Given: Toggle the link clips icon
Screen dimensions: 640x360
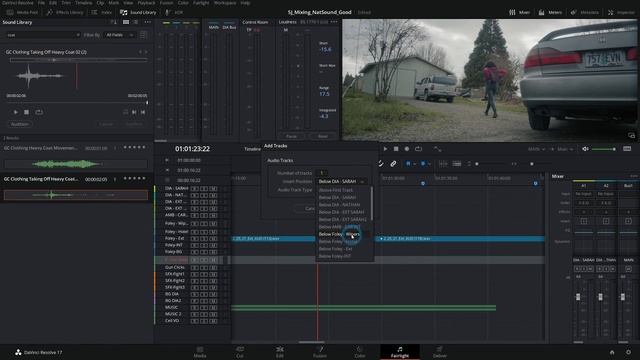Looking at the screenshot, I should point(393,164).
